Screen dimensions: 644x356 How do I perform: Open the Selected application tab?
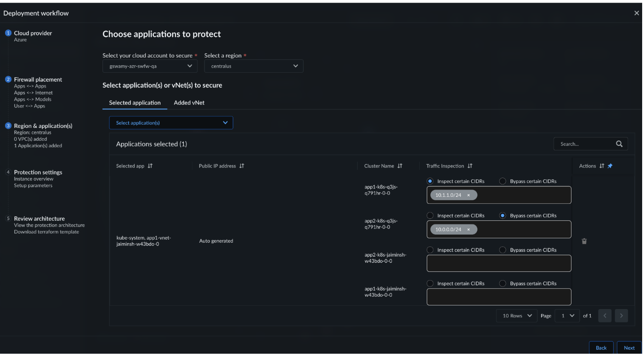(x=135, y=103)
